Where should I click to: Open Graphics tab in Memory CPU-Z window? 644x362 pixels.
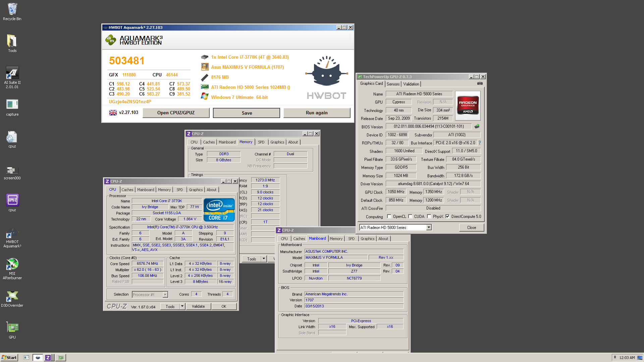click(277, 142)
